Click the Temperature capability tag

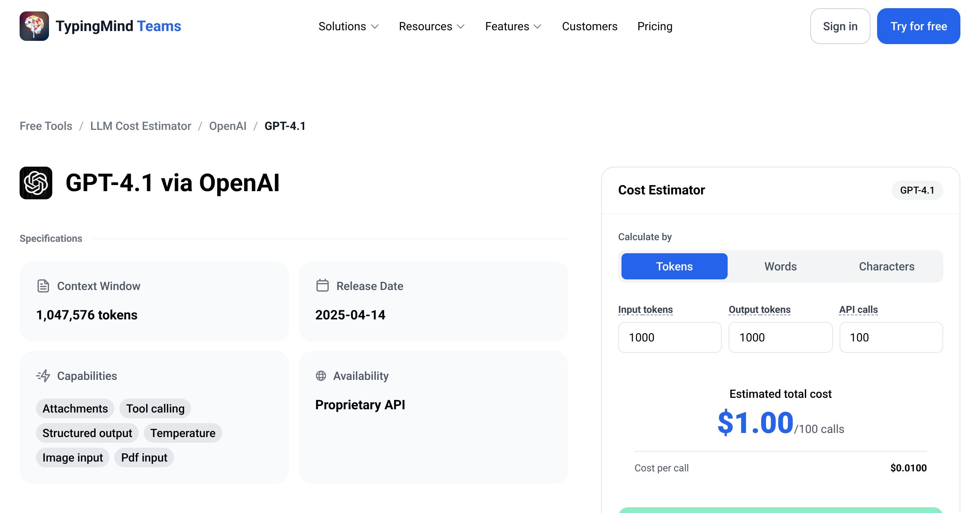[x=183, y=433]
